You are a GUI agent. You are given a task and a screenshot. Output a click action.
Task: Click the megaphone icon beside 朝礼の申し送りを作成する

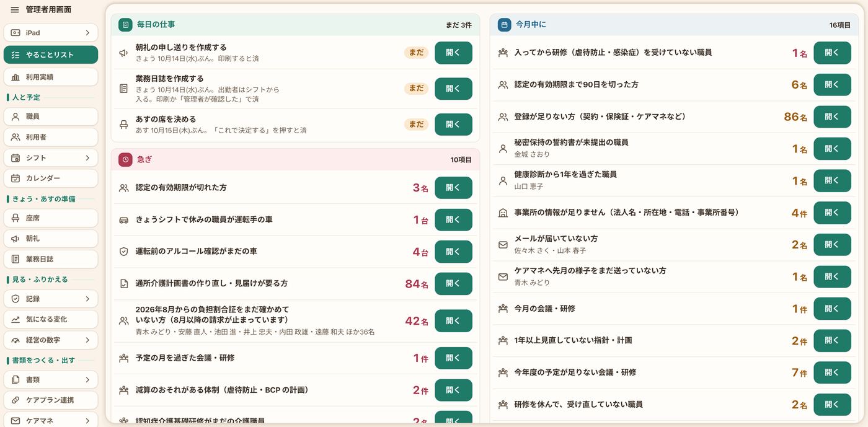tap(123, 53)
